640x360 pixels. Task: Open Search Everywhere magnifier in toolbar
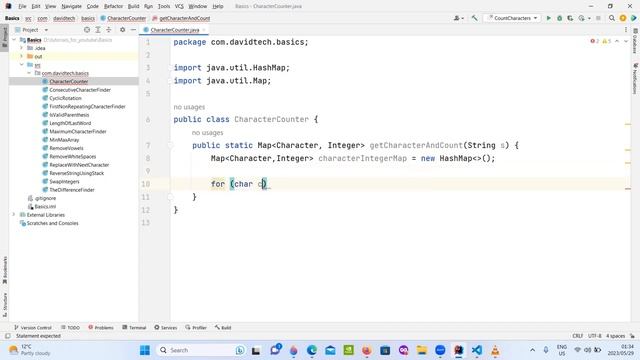pyautogui.click(x=611, y=18)
